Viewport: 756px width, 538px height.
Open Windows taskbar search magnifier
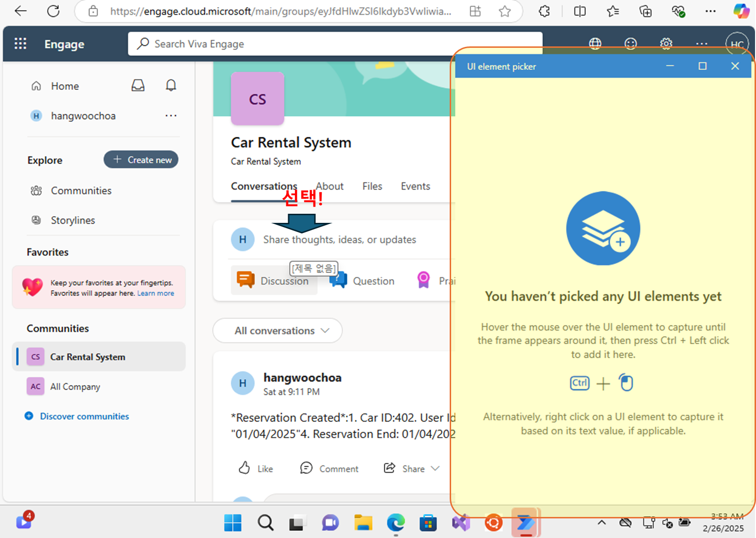point(266,523)
